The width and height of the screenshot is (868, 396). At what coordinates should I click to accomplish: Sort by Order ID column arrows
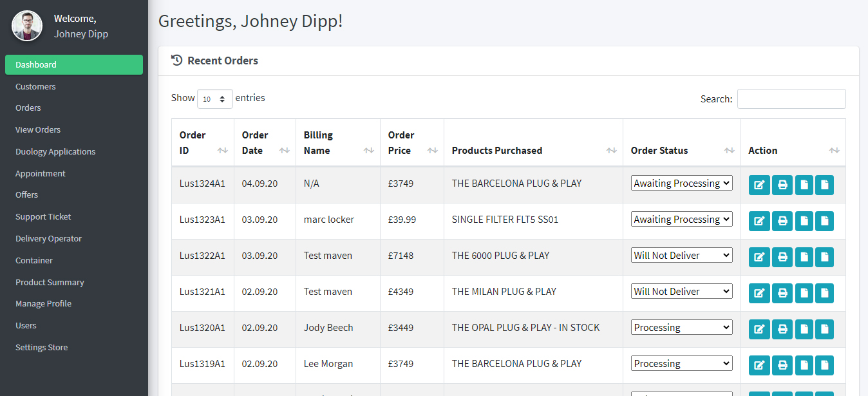(x=223, y=151)
